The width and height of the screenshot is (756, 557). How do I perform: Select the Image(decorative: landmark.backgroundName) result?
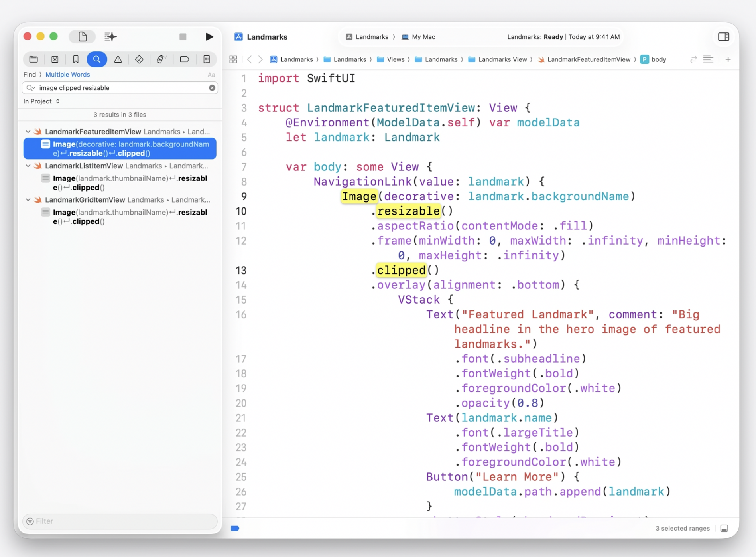[120, 148]
